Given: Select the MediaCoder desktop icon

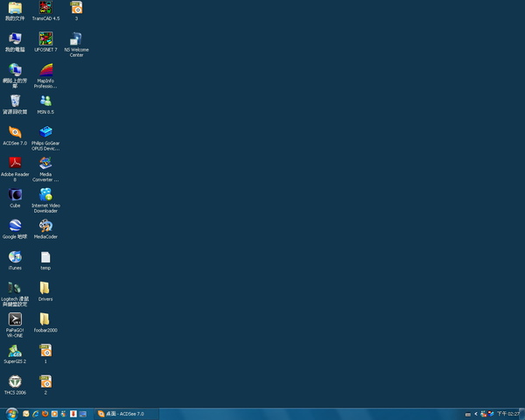Looking at the screenshot, I should tap(45, 228).
